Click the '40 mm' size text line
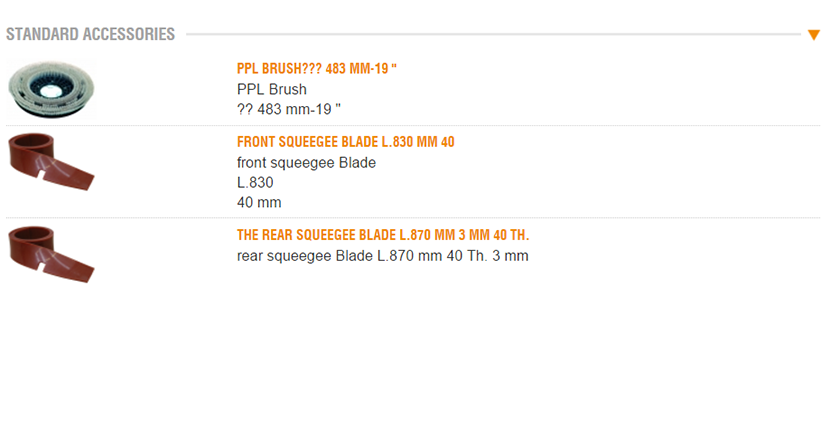Screen dimensions: 821x442 [x=259, y=203]
